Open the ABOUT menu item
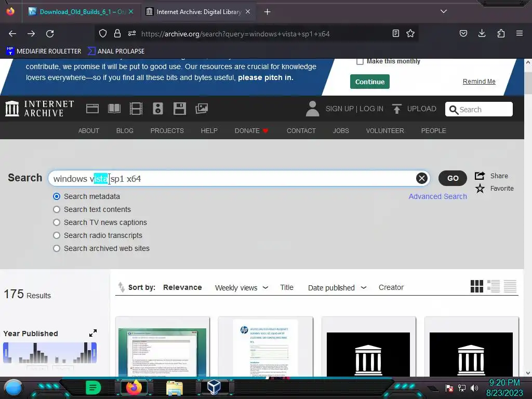 pyautogui.click(x=88, y=130)
